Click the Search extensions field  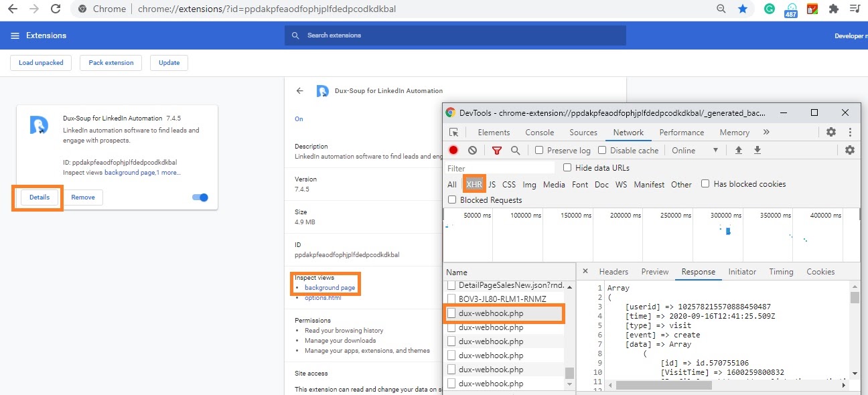455,35
